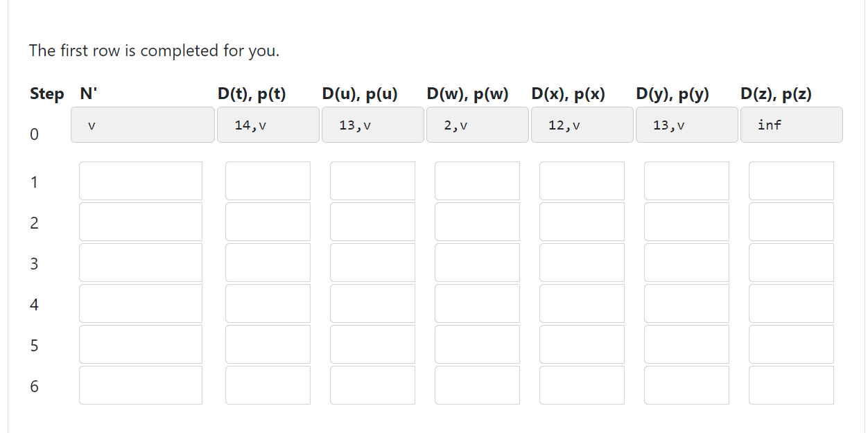
Task: Click the D(y), p(y) cell for step 5
Action: coord(686,344)
